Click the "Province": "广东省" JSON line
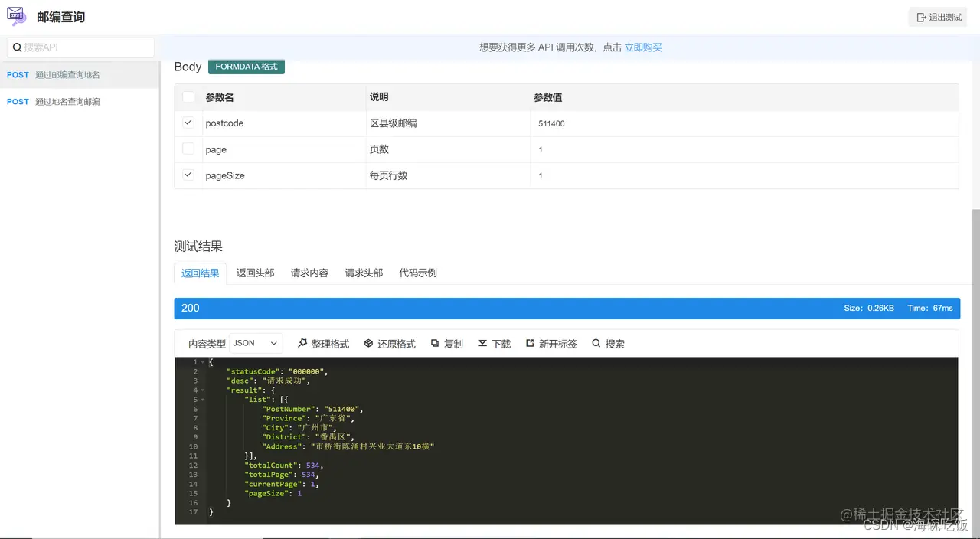Viewport: 980px width, 539px height. click(x=309, y=419)
